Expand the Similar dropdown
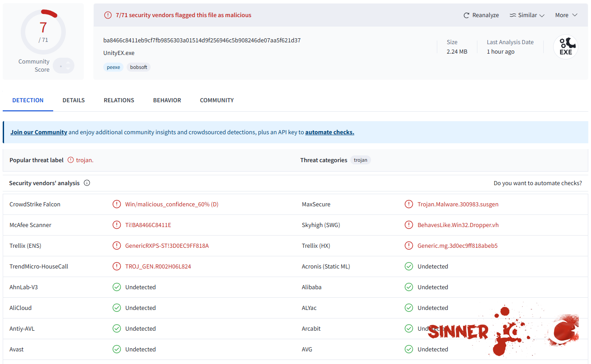 pos(527,15)
